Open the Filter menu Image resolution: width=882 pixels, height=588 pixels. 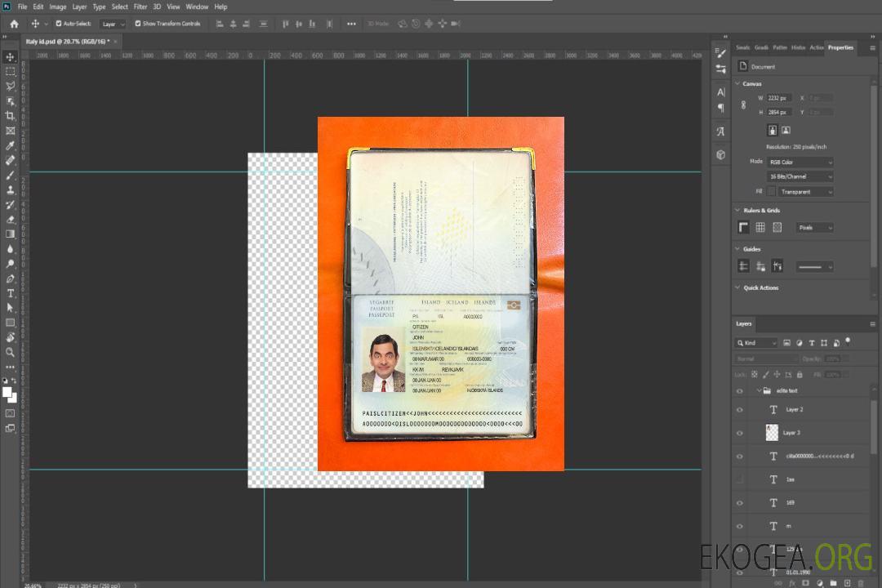tap(140, 7)
